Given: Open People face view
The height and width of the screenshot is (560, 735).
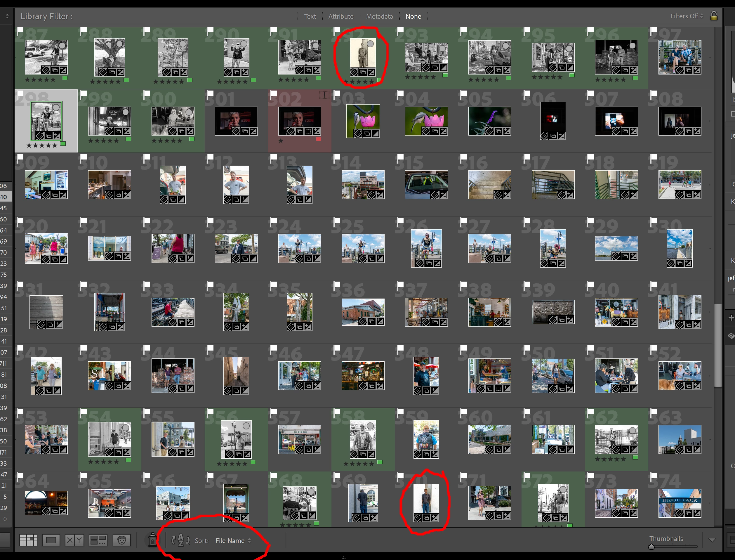Looking at the screenshot, I should pyautogui.click(x=121, y=540).
